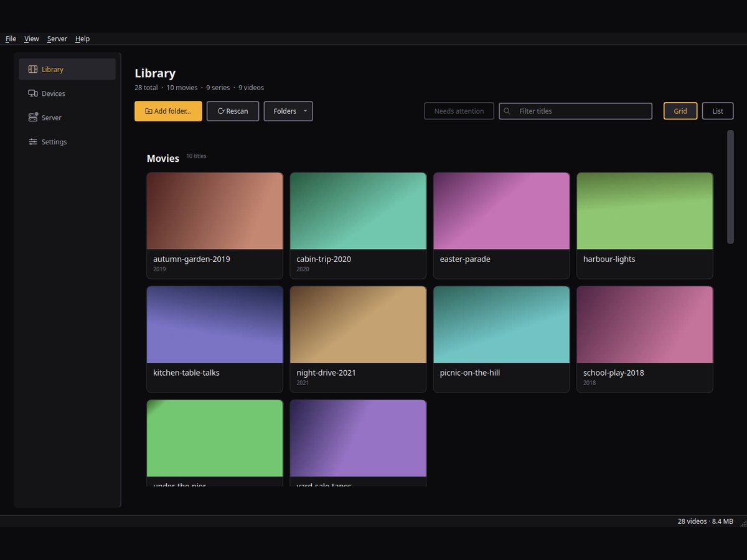Click the cabin-trip-2020 title text

pos(324,259)
